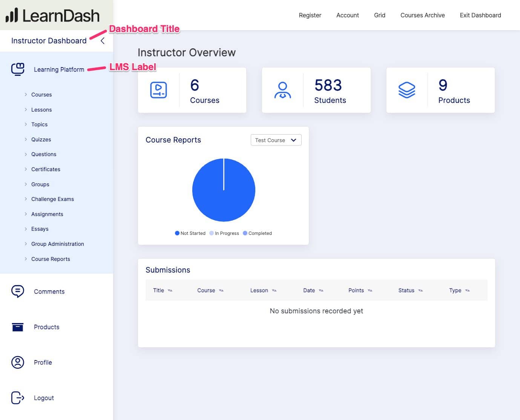Open the Courses Archive menu item
Image resolution: width=520 pixels, height=420 pixels.
(x=423, y=15)
